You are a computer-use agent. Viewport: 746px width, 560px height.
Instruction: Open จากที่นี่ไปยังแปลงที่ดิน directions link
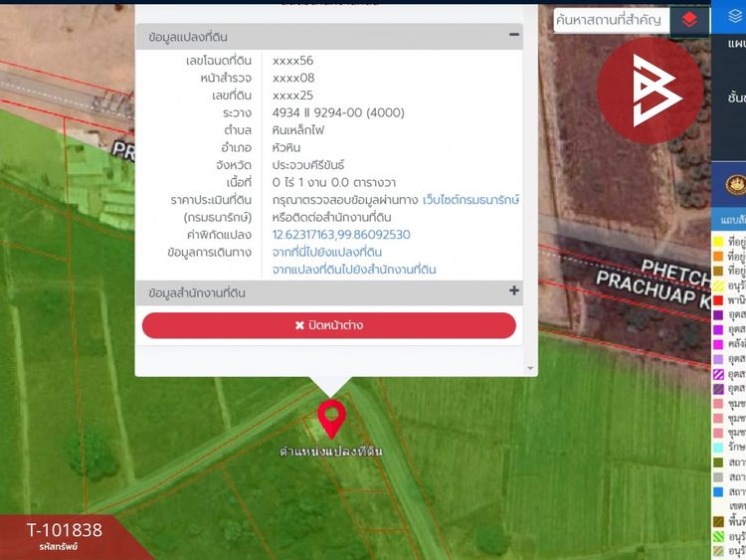(326, 253)
